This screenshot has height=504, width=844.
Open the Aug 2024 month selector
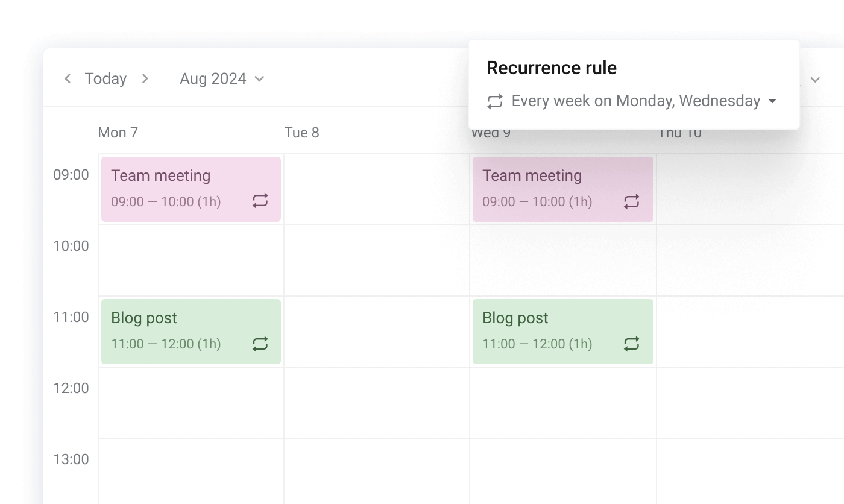221,78
